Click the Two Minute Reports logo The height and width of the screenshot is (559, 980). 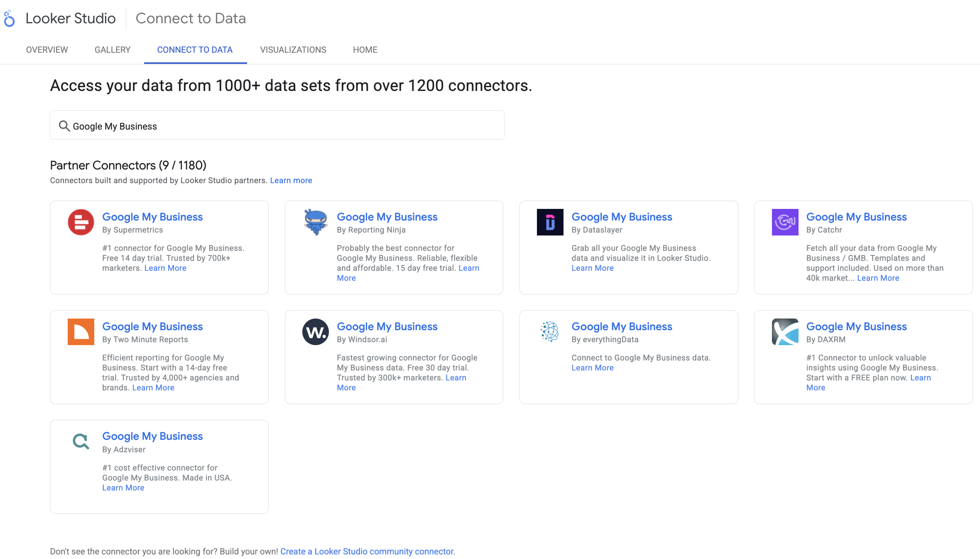click(x=81, y=332)
